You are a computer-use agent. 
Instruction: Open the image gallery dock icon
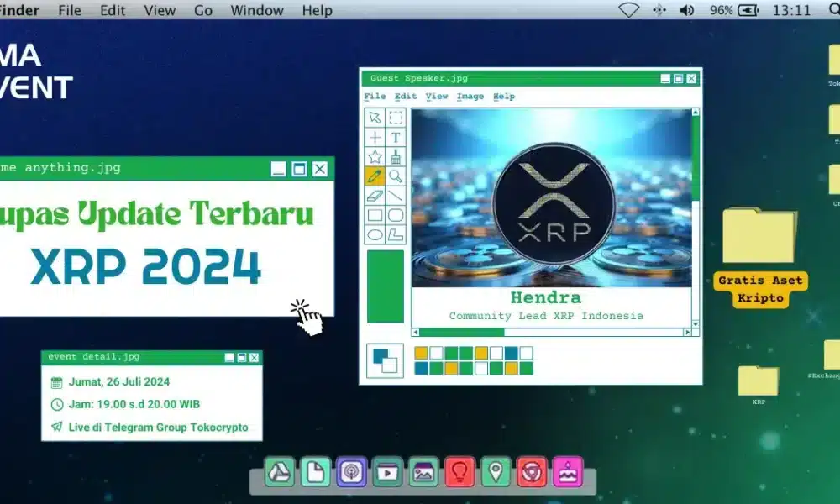pyautogui.click(x=423, y=472)
